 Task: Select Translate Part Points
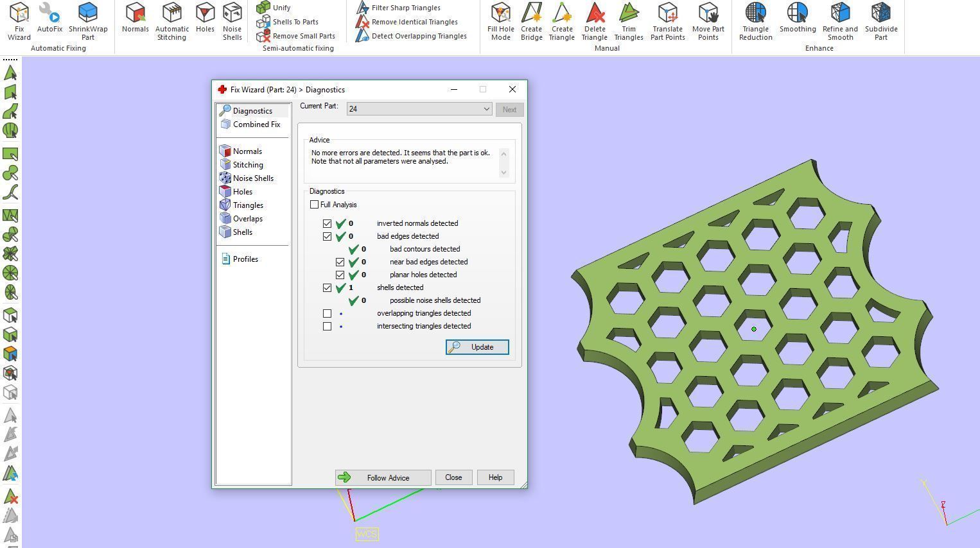[x=667, y=21]
